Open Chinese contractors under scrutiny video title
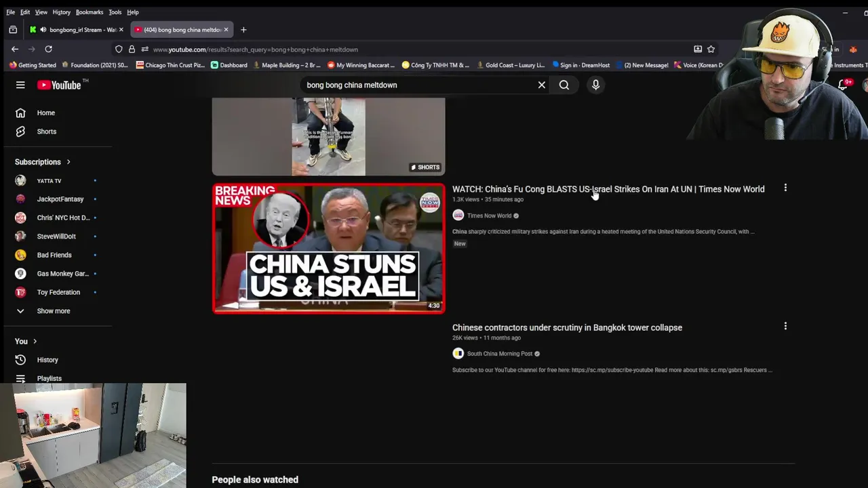The height and width of the screenshot is (488, 868). coord(567,327)
